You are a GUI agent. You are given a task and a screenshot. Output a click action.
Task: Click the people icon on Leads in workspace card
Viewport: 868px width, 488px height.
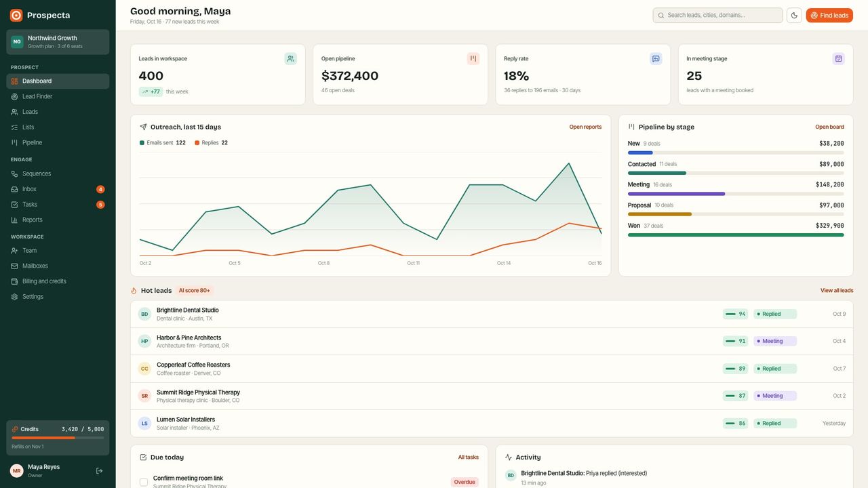coord(291,59)
